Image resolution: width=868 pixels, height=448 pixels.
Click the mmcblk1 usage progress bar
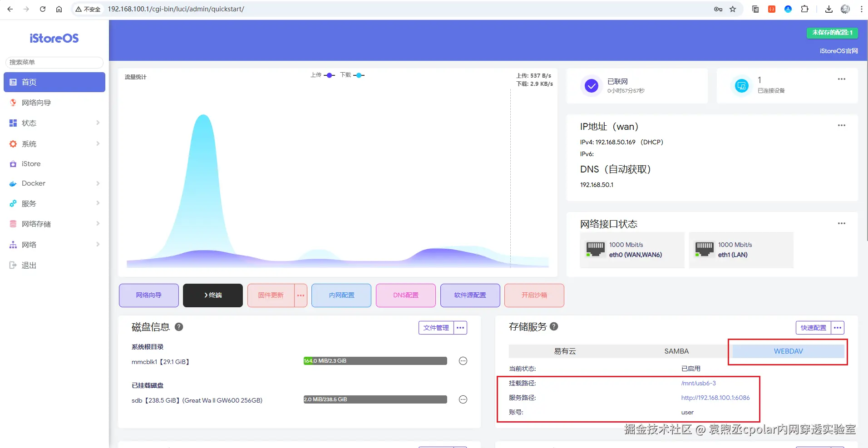(375, 361)
